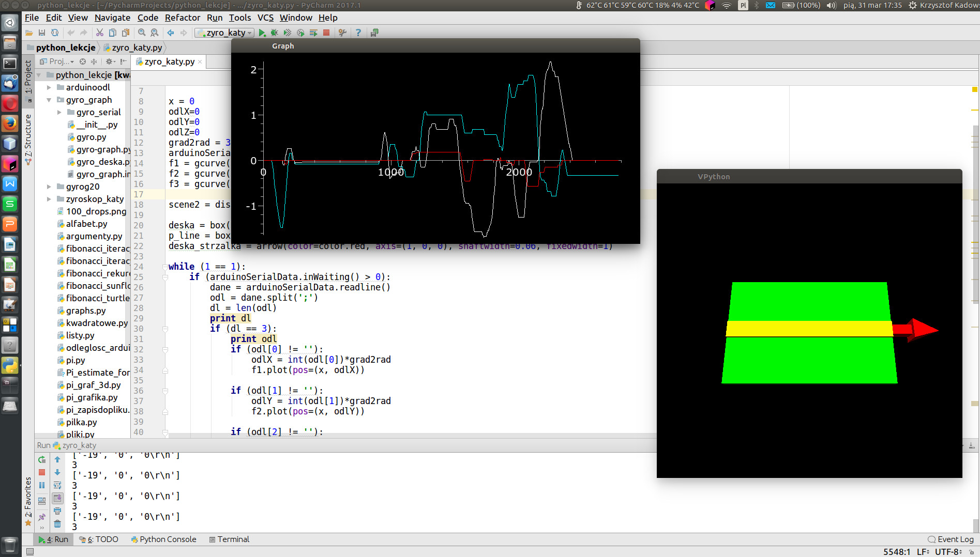Image resolution: width=980 pixels, height=557 pixels.
Task: Click zyro_katy.py breadcrumb
Action: click(133, 48)
